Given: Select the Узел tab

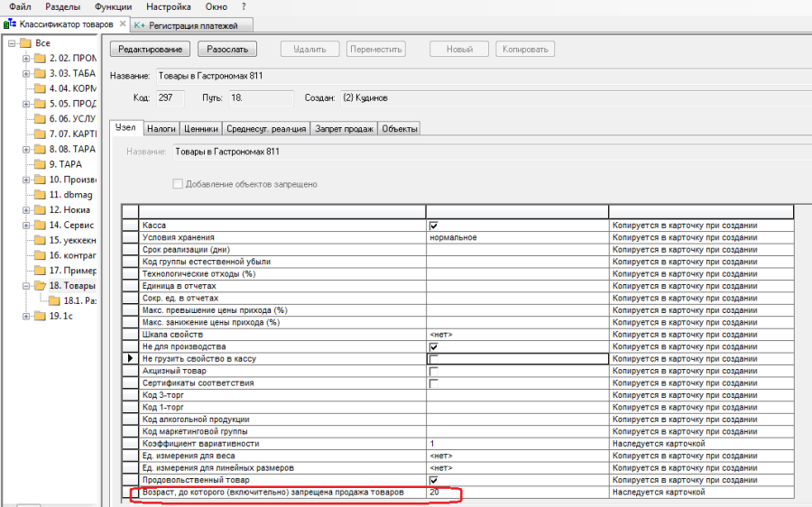Looking at the screenshot, I should point(125,127).
